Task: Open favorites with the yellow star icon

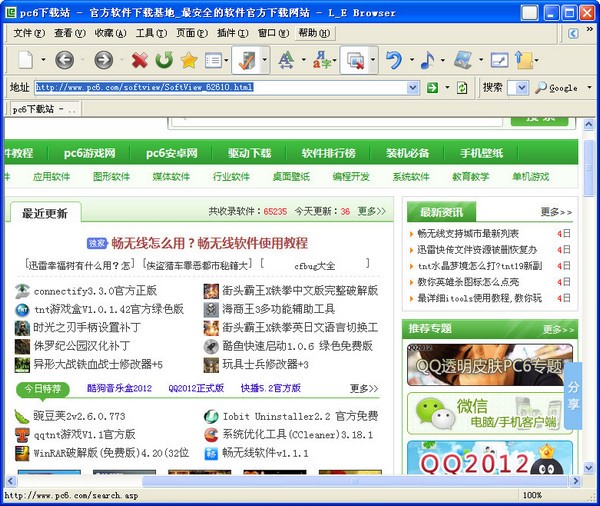Action: [189, 60]
